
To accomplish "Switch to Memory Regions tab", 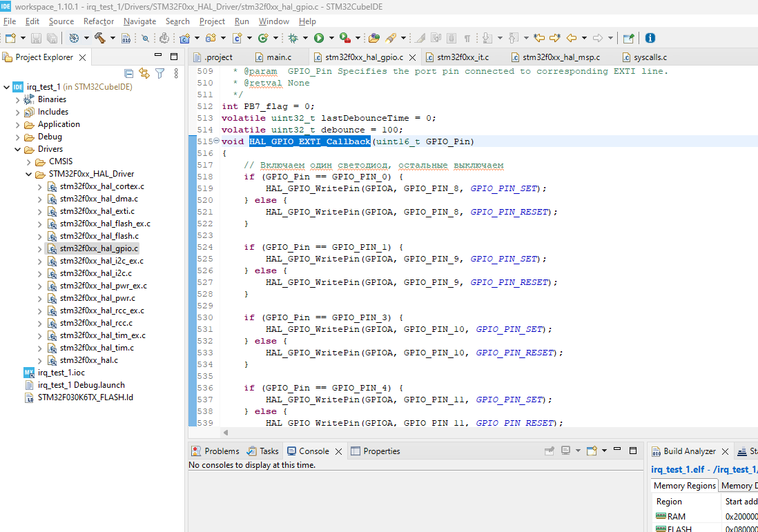I will click(684, 486).
